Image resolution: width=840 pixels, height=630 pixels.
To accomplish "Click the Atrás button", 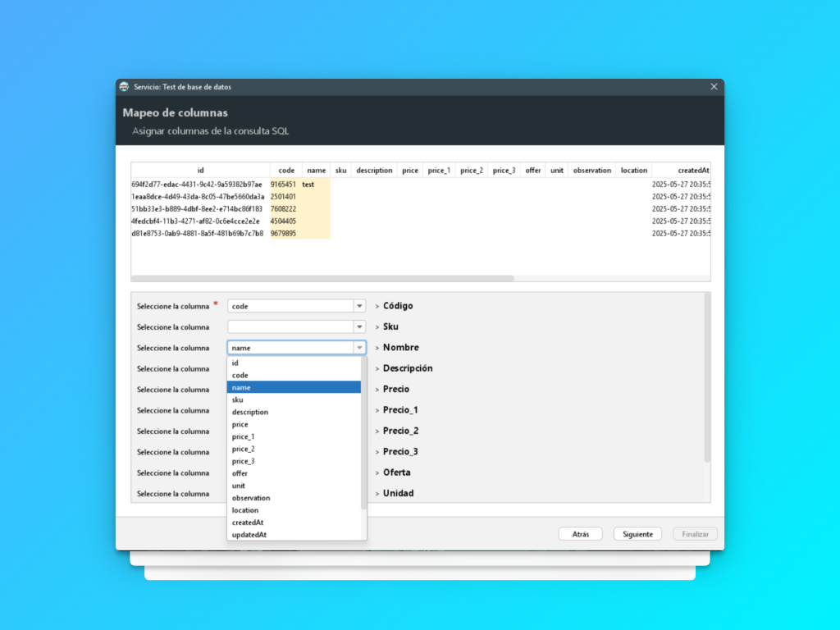I will (x=580, y=534).
